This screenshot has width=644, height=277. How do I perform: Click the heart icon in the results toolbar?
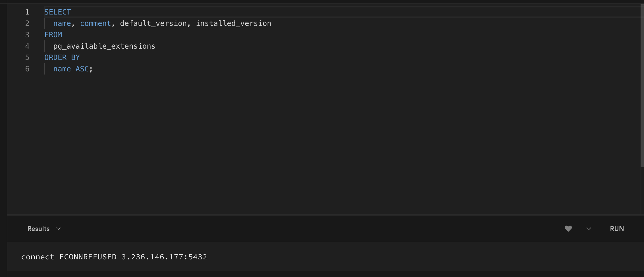tap(568, 228)
